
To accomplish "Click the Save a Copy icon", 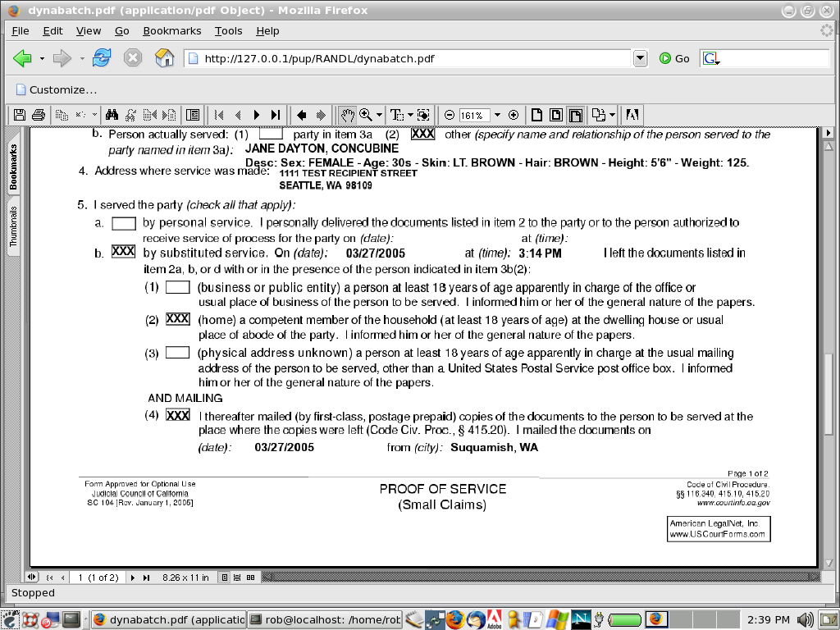I will coord(20,115).
